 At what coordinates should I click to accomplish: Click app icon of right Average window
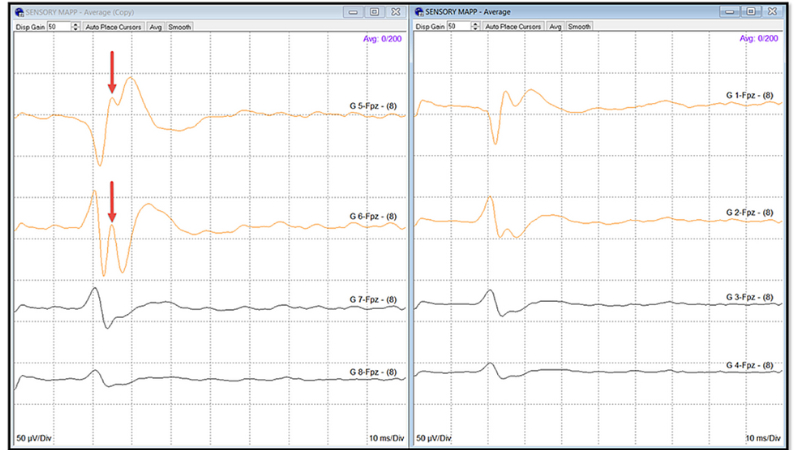click(419, 12)
